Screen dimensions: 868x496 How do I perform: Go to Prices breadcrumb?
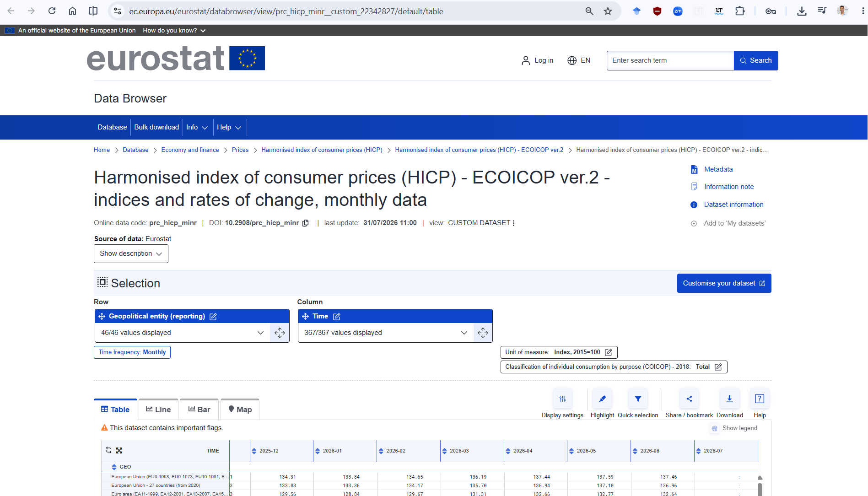(x=240, y=150)
